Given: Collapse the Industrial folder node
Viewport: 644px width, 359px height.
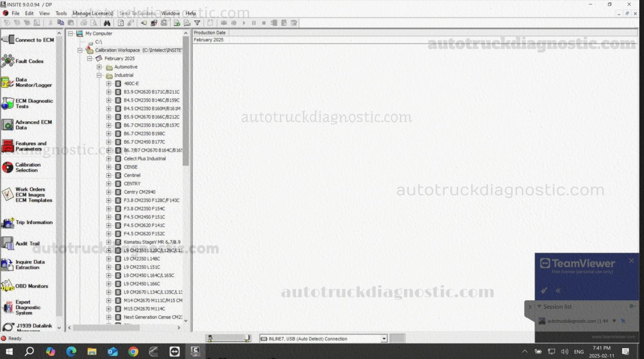Looking at the screenshot, I should [99, 75].
